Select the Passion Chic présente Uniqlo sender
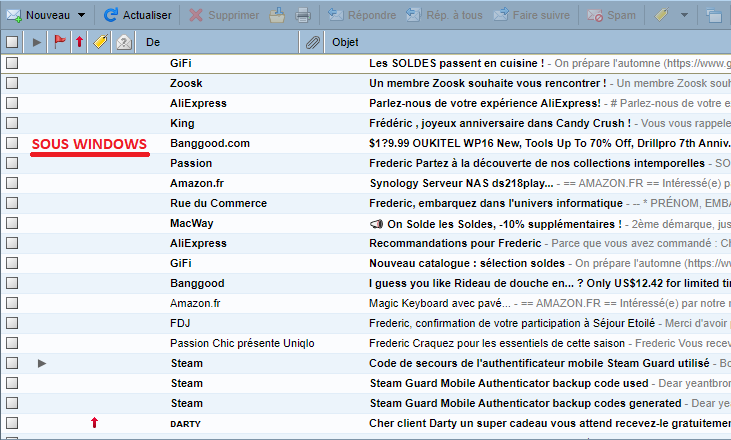 point(242,343)
